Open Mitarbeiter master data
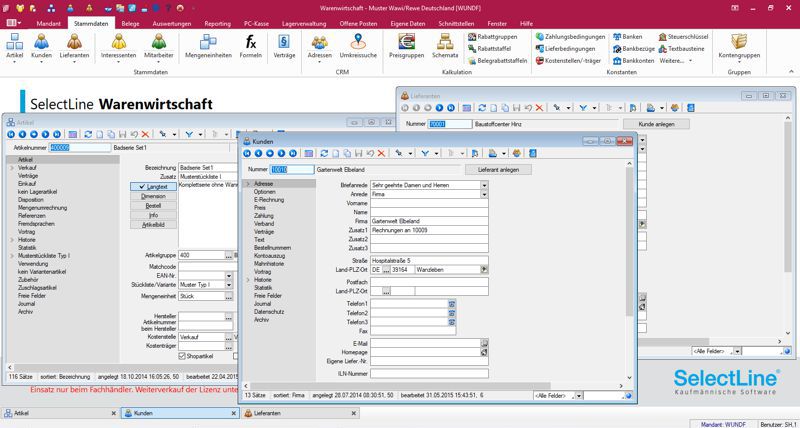The width and height of the screenshot is (800, 428). pos(159,46)
